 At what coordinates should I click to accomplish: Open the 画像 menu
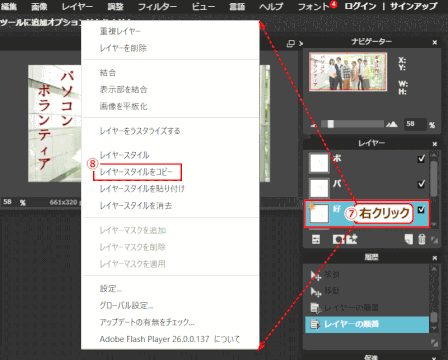[39, 6]
